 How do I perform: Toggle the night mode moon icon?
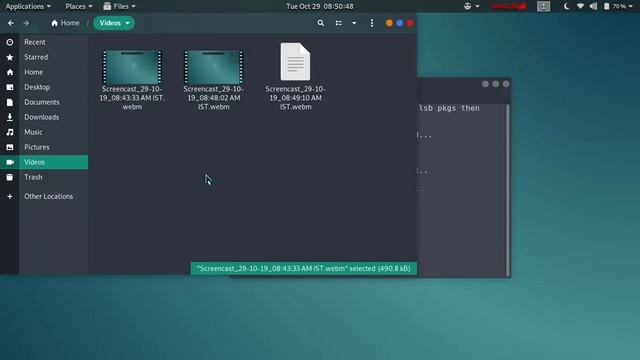(567, 6)
